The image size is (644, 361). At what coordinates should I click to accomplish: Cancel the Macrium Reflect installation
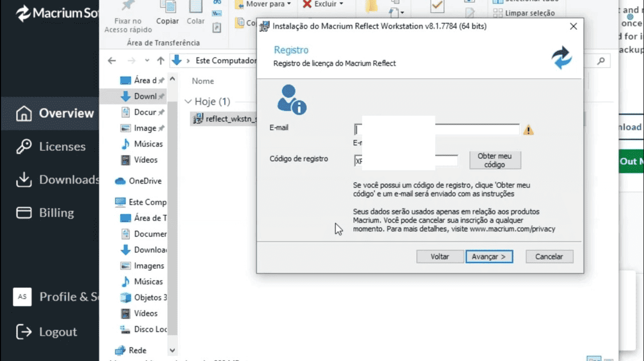549,257
